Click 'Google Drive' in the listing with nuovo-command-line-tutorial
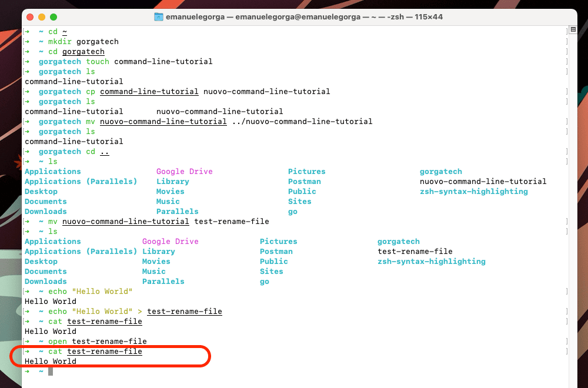Image resolution: width=588 pixels, height=388 pixels. click(x=185, y=171)
